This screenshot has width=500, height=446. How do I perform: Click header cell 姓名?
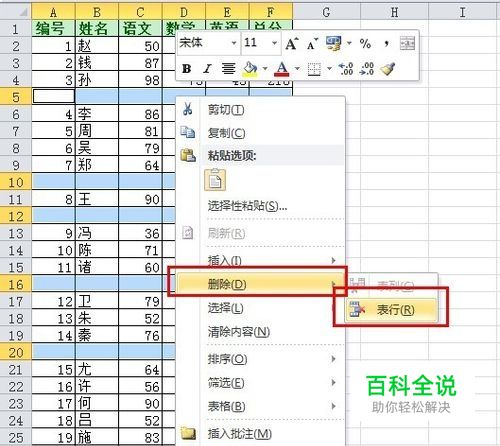97,28
